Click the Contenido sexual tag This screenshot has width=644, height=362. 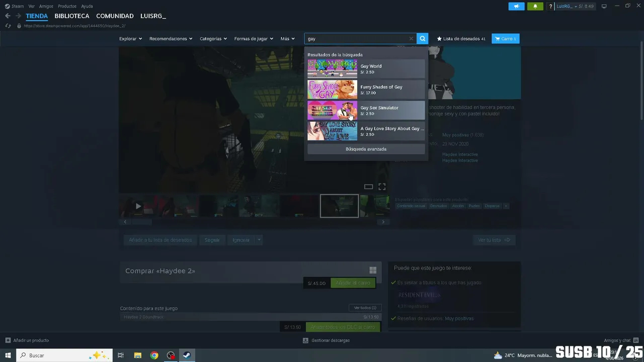coord(411,206)
